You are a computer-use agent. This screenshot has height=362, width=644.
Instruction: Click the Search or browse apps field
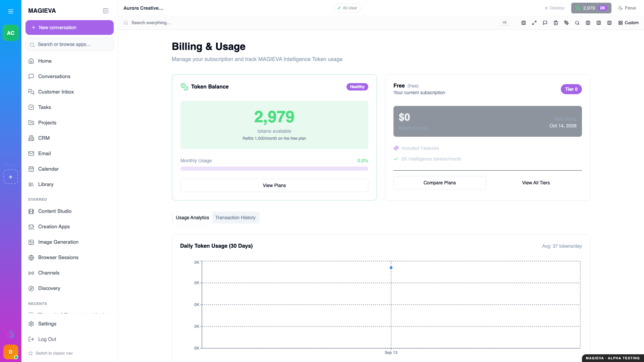pos(70,44)
